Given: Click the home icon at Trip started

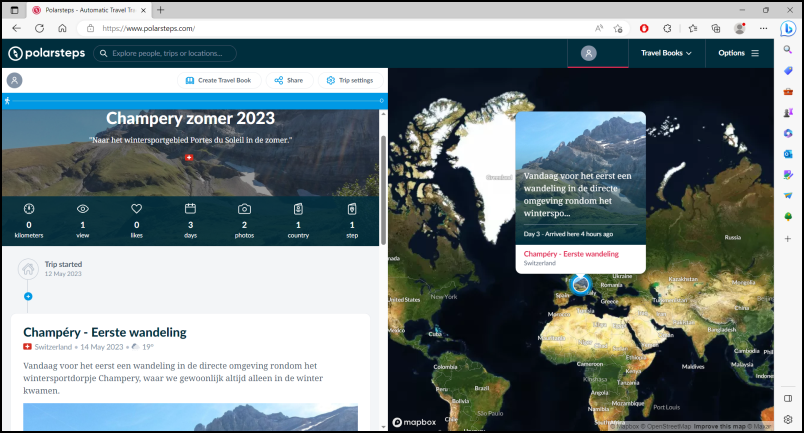Looking at the screenshot, I should click(28, 269).
